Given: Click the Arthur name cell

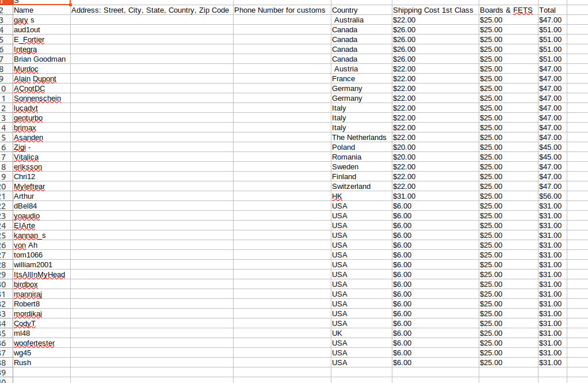Looking at the screenshot, I should [41, 196].
